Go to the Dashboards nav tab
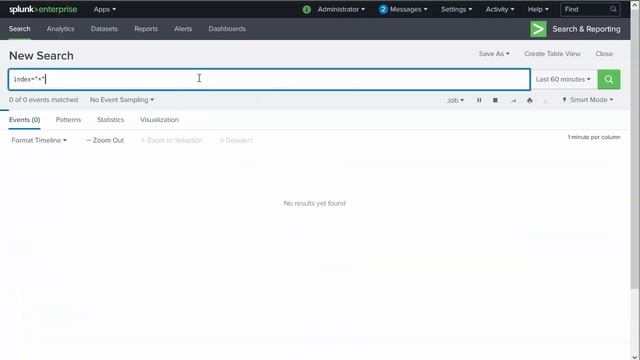 tap(227, 29)
